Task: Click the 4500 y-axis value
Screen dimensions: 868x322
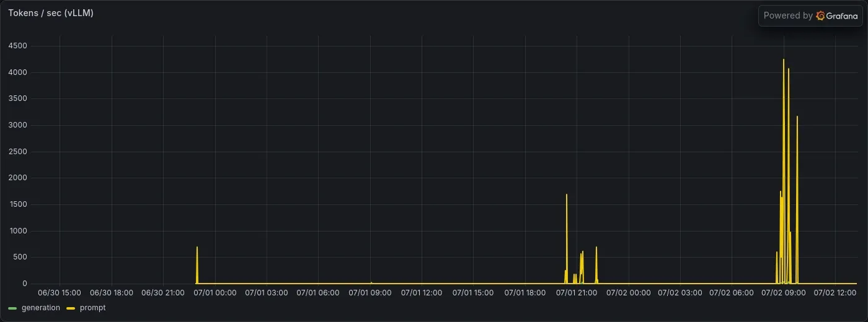Action: click(17, 46)
